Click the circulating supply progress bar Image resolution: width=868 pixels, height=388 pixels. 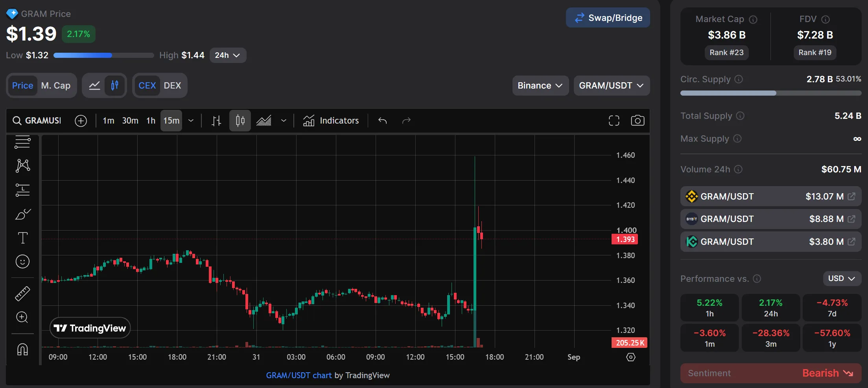pyautogui.click(x=771, y=93)
